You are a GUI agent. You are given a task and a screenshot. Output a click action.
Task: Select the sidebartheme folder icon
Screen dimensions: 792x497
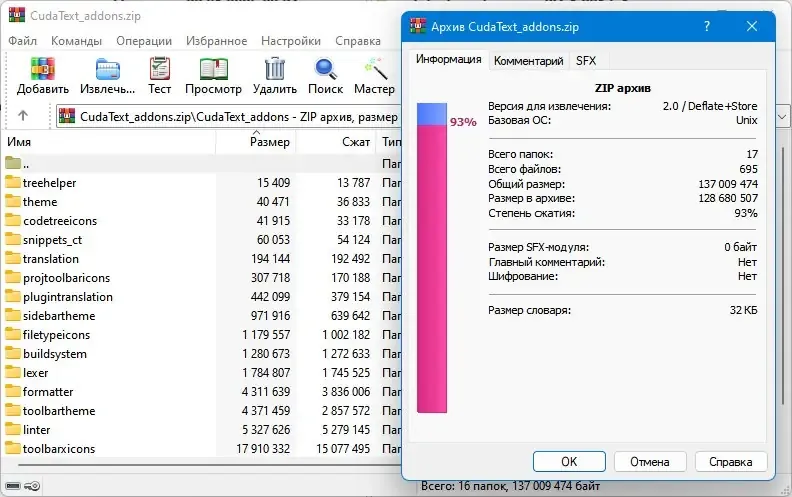(x=13, y=315)
